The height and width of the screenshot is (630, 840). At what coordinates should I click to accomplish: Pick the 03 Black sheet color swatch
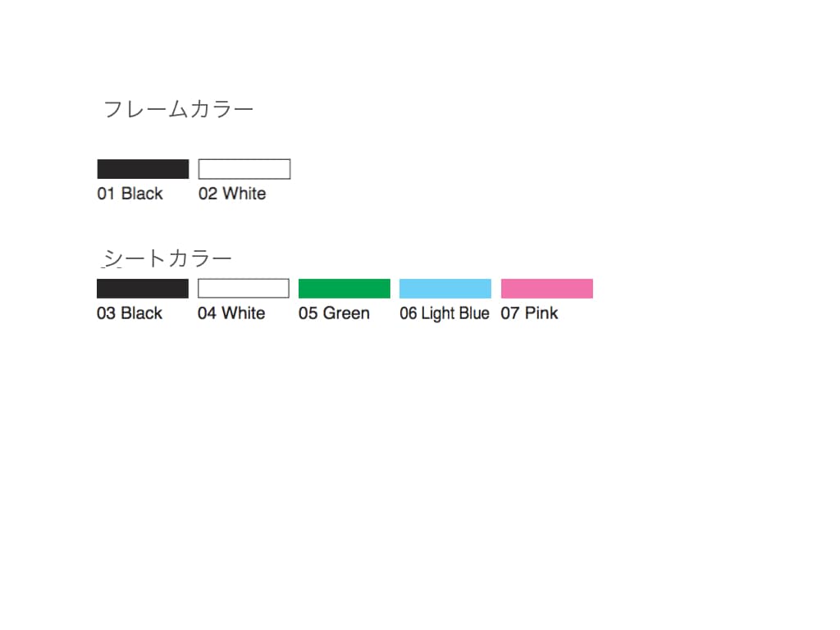(143, 288)
